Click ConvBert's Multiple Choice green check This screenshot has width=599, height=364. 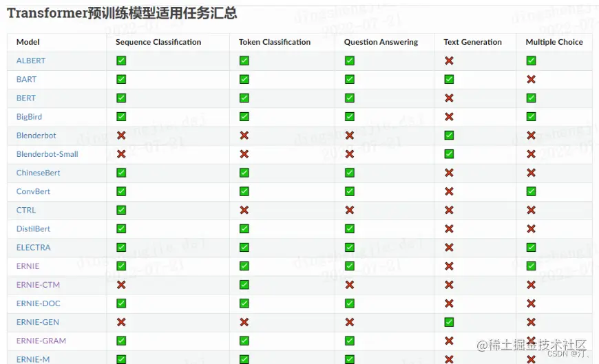(532, 191)
